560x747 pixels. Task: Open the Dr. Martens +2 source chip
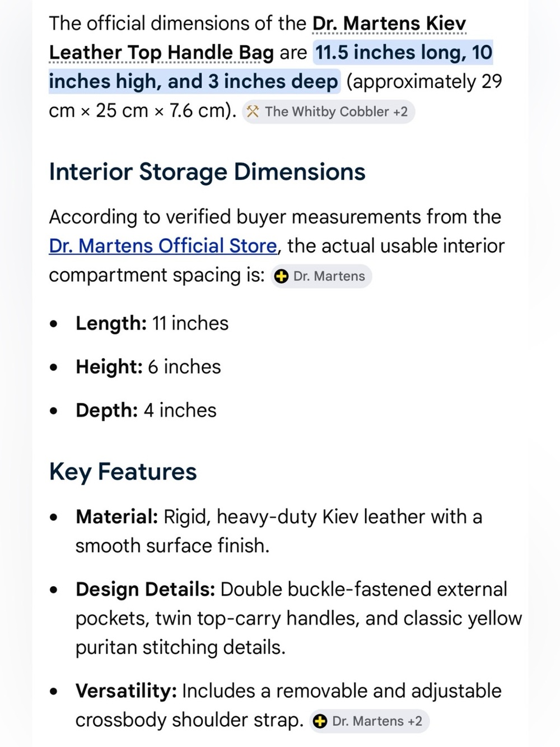(369, 721)
